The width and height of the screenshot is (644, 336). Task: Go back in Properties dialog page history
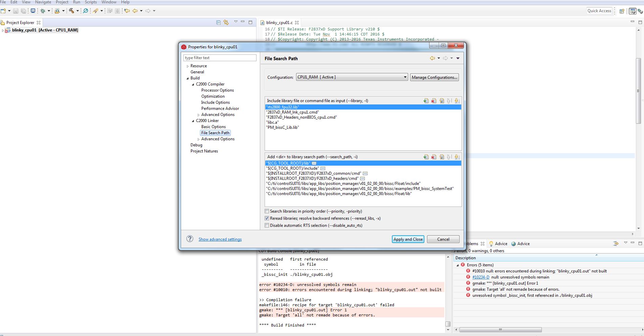coord(432,58)
